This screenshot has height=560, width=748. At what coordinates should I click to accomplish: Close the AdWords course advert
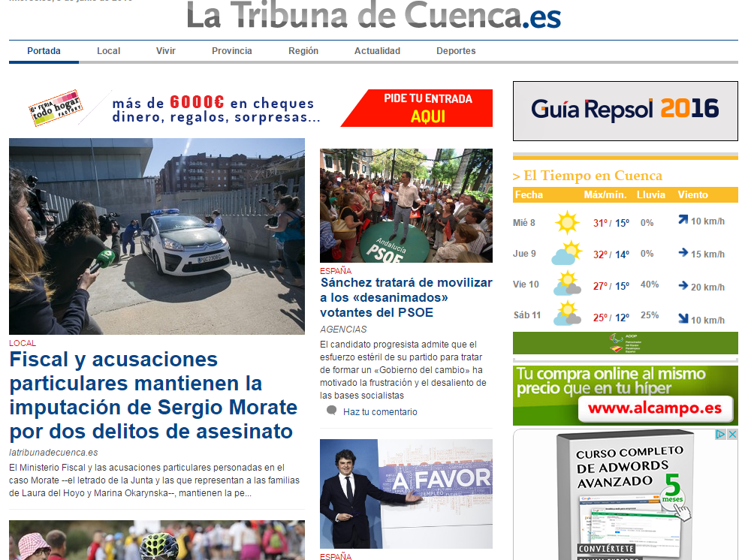(x=733, y=435)
